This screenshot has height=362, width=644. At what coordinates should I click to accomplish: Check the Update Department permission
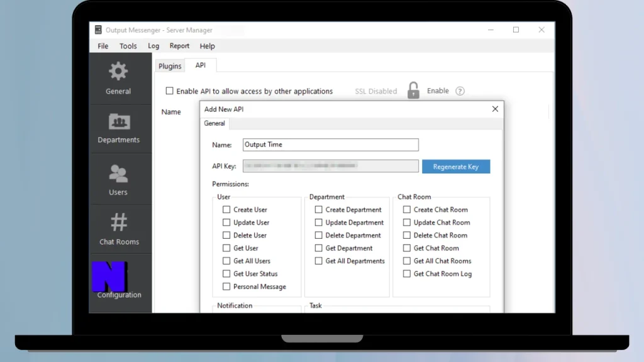[x=318, y=222]
